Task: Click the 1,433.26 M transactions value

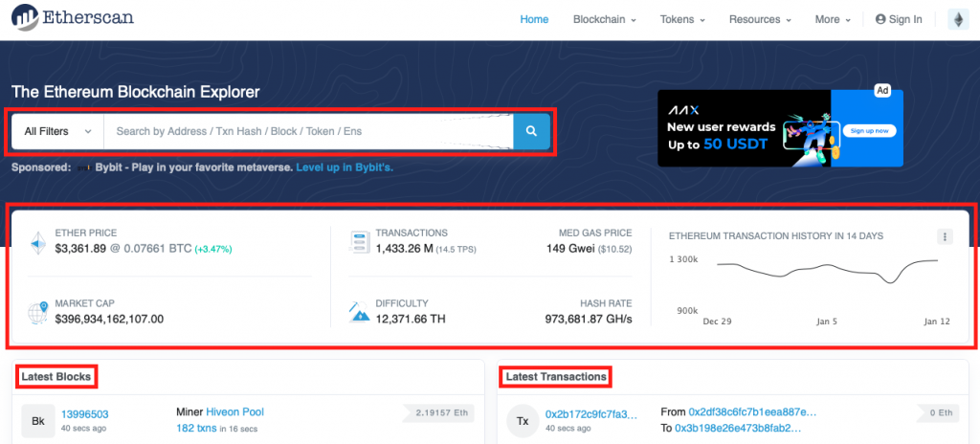Action: pyautogui.click(x=405, y=248)
